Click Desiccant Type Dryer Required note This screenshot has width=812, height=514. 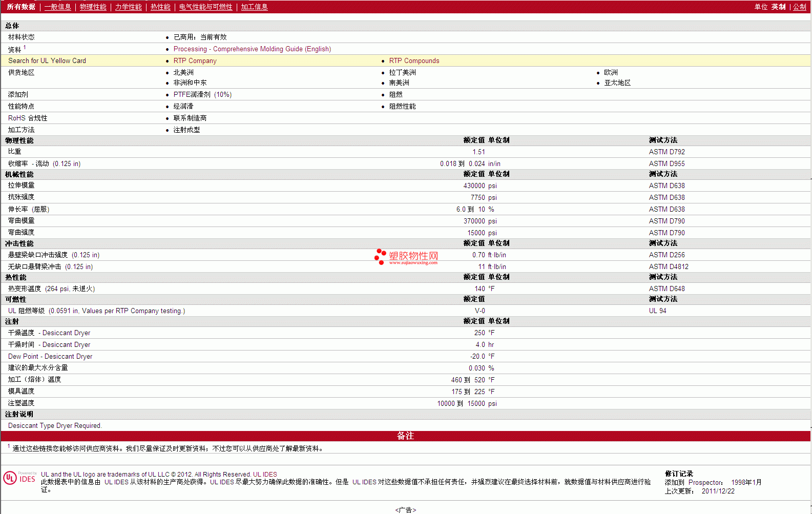[55, 426]
